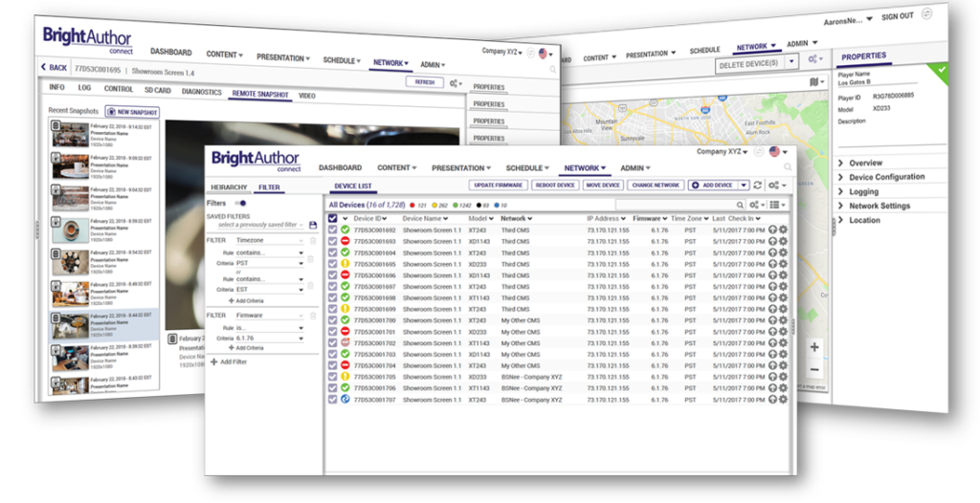Open Criteria EST dropdown
This screenshot has height=503, width=980.
click(269, 290)
